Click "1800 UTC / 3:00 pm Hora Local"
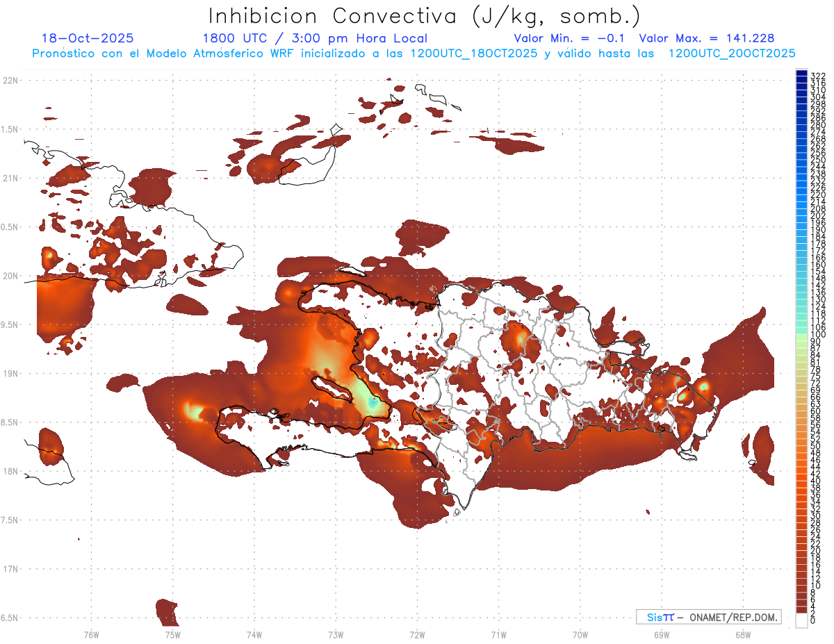This screenshot has width=834, height=644. coord(315,38)
